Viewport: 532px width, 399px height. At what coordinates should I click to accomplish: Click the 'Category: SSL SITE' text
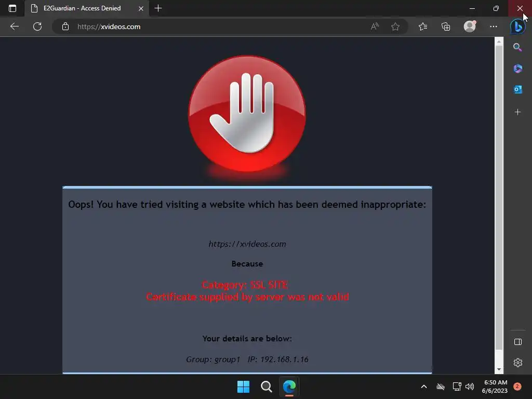(245, 285)
